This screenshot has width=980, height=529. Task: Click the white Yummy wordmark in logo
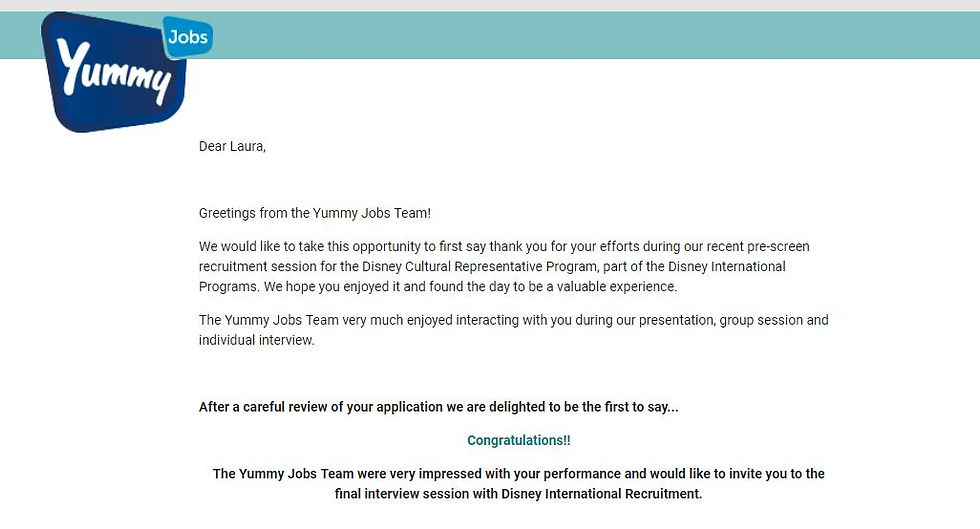(114, 71)
